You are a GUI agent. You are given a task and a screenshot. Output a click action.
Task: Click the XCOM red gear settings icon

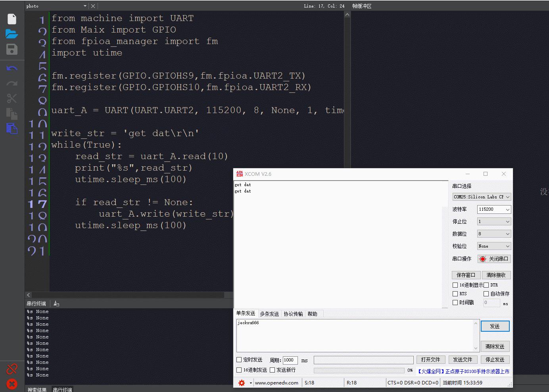click(x=242, y=383)
